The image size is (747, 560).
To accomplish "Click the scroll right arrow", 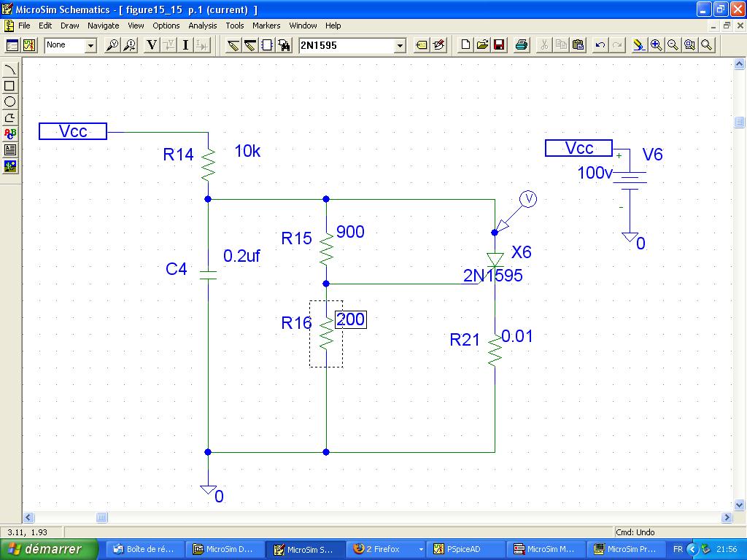I will click(x=727, y=517).
